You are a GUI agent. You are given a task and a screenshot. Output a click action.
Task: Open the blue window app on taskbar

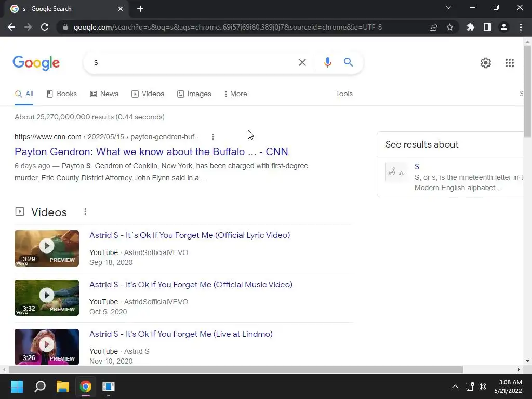(109, 387)
